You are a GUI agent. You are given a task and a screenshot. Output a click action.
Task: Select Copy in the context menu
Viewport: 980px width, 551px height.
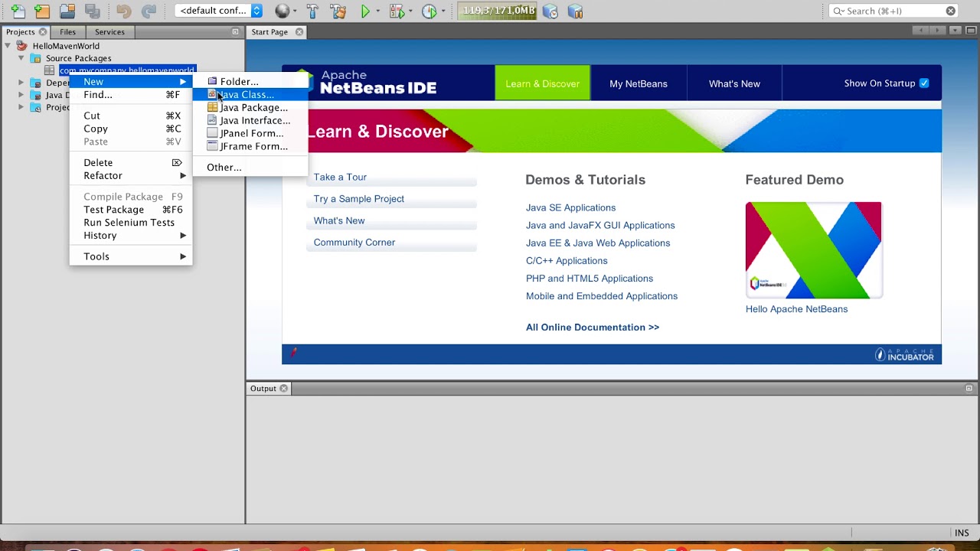[x=131, y=129]
